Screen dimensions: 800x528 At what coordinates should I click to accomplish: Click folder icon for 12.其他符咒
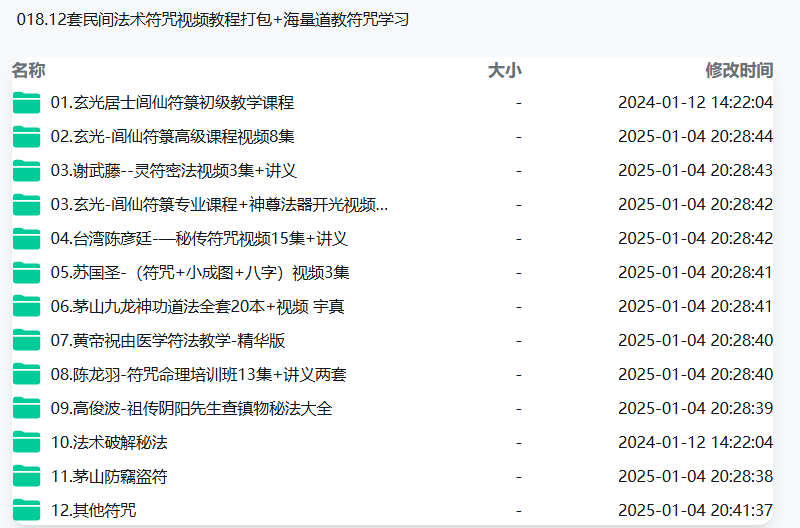click(x=26, y=511)
